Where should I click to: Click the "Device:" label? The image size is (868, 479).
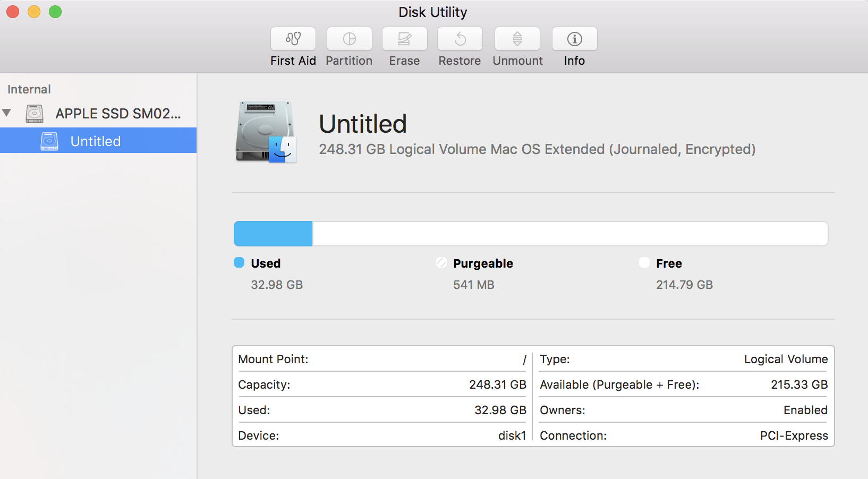pos(258,435)
